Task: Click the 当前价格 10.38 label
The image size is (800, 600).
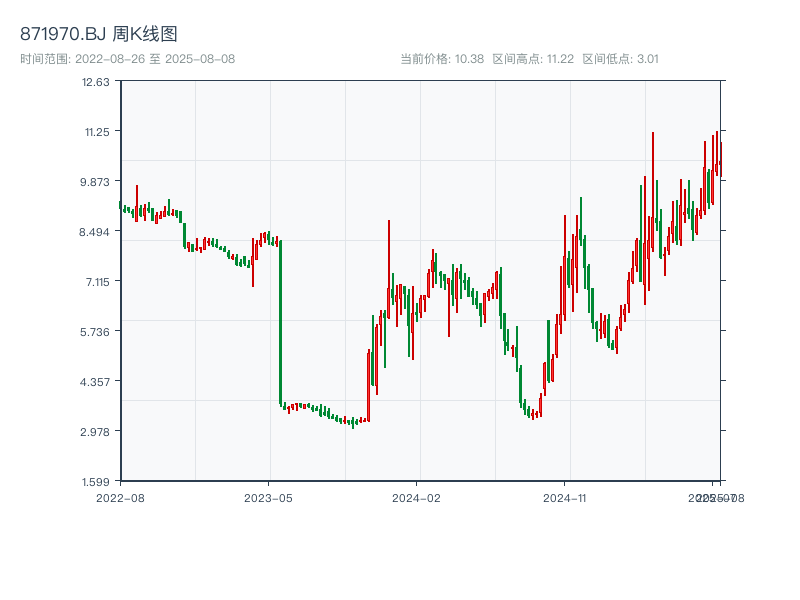Action: pos(442,59)
